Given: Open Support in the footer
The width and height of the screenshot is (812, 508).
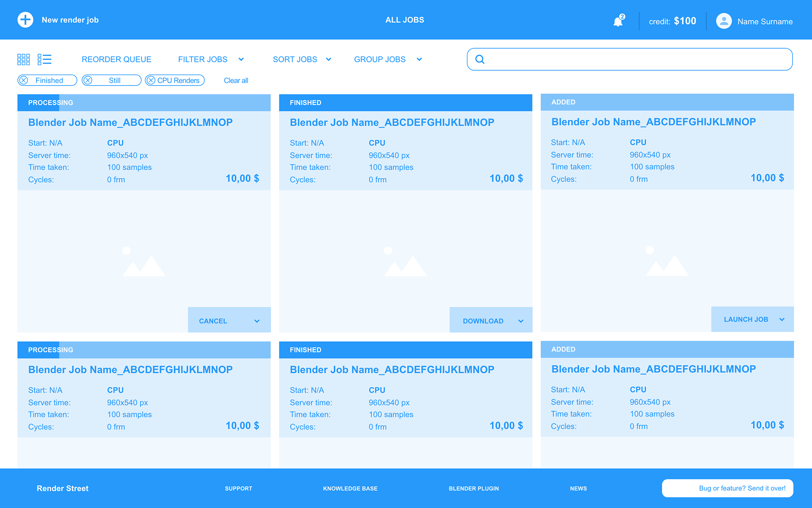Looking at the screenshot, I should (x=239, y=489).
